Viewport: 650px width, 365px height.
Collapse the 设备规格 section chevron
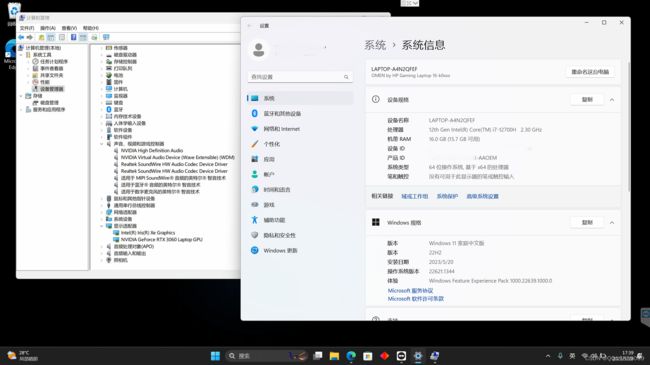pos(612,100)
